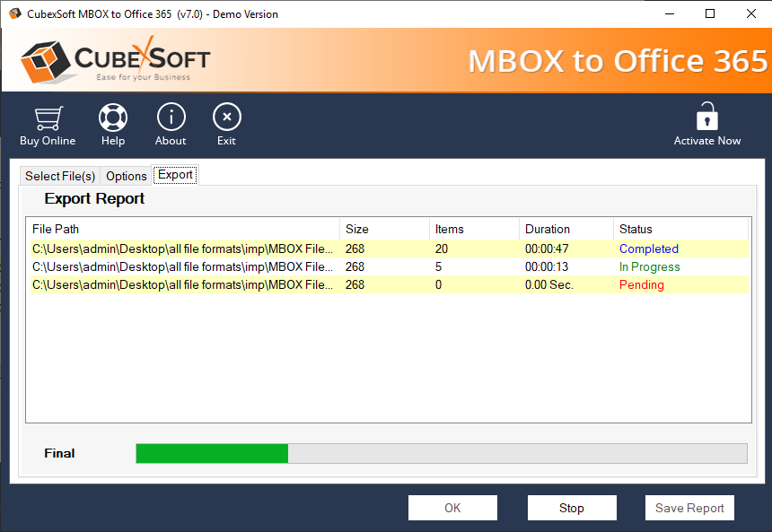Click the CubexSoft logo in banner
Image resolution: width=772 pixels, height=532 pixels.
click(x=115, y=61)
